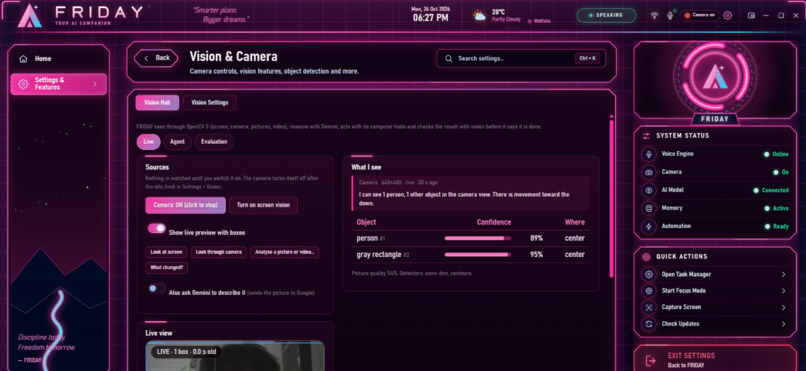The image size is (806, 371).
Task: Click Analyse a picture or video button
Action: pyautogui.click(x=285, y=252)
